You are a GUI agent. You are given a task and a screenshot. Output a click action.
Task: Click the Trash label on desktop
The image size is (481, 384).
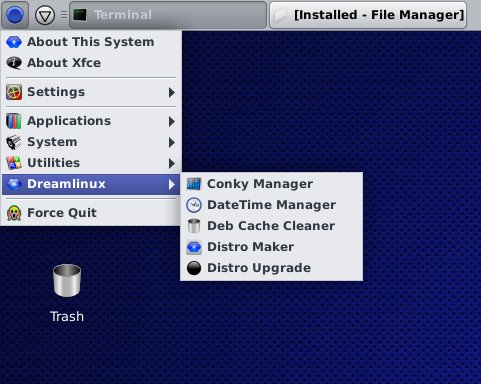coord(67,316)
